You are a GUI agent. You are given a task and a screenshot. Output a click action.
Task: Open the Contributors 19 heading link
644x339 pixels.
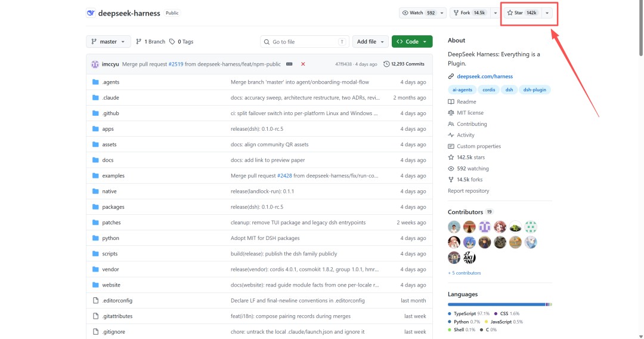coord(470,212)
